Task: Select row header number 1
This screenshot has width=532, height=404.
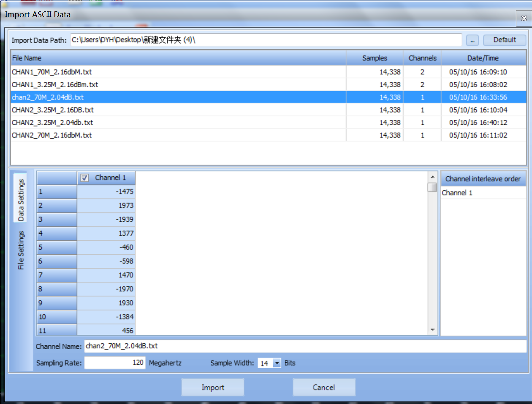Action: 57,192
